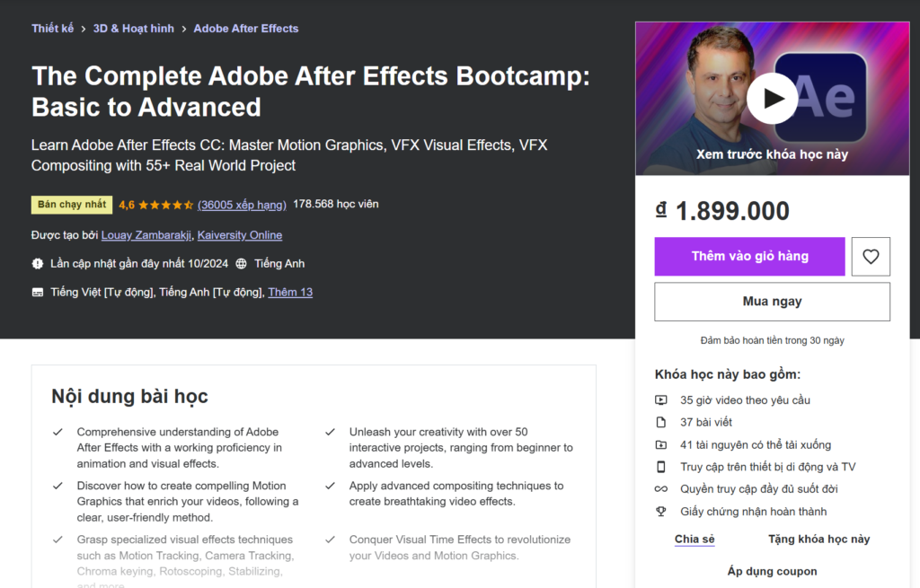Click "Thêm vào giỏ hàng" button
The width and height of the screenshot is (920, 588).
tap(749, 256)
